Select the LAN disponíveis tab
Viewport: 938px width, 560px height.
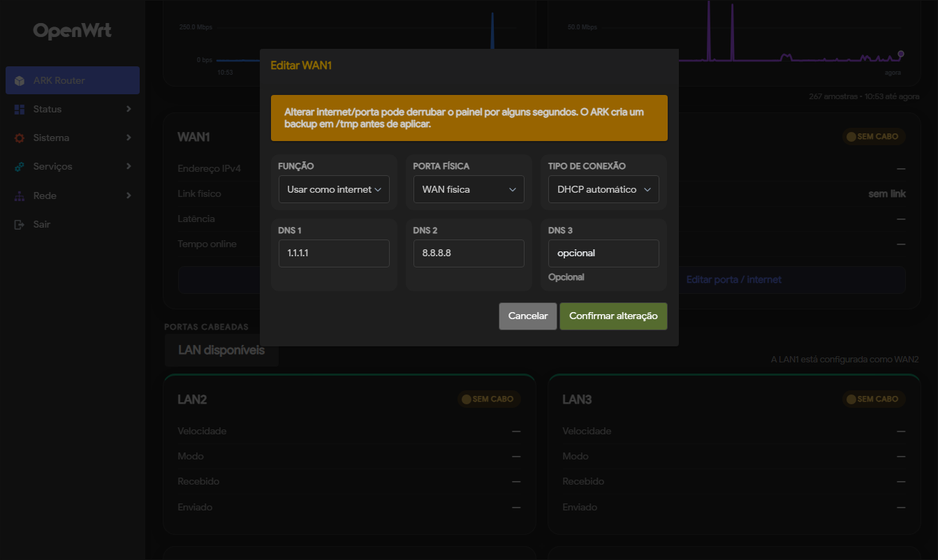[x=221, y=351]
